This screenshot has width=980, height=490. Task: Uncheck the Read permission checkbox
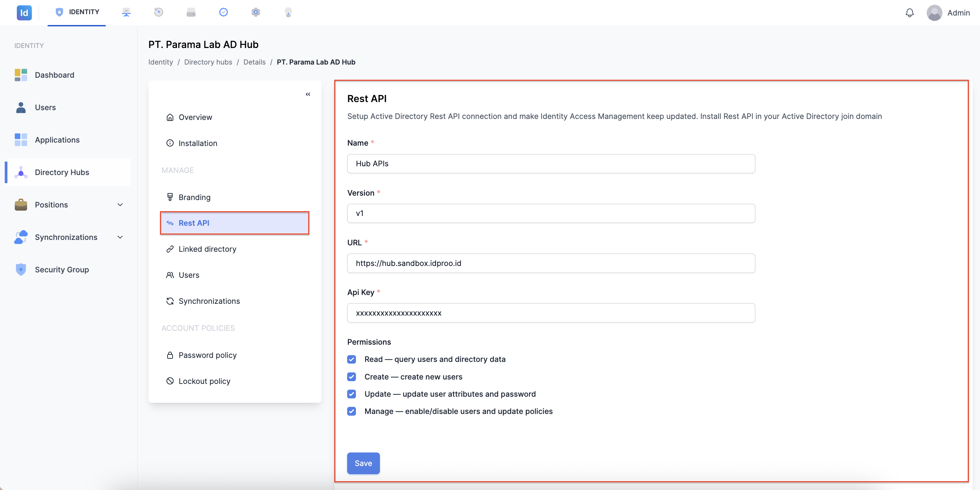[352, 359]
